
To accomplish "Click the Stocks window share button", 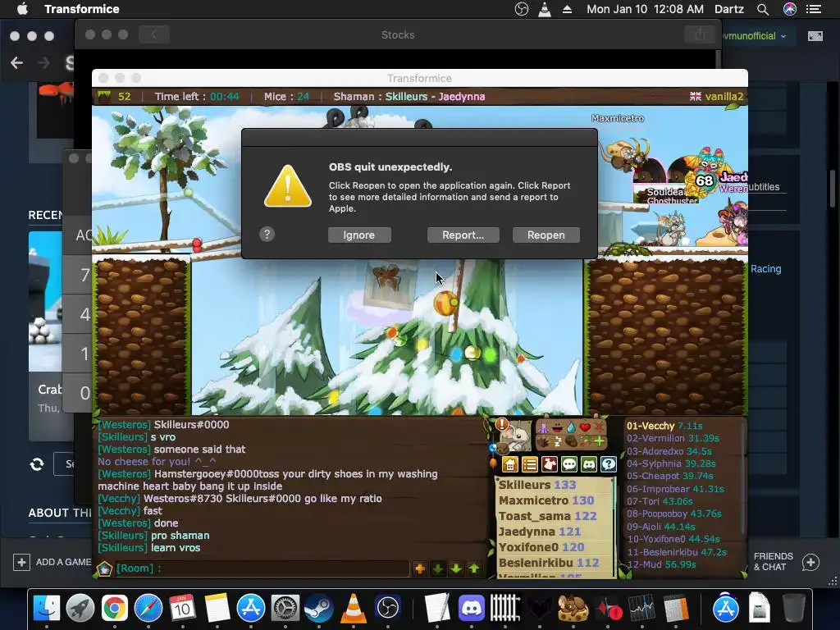I will (700, 34).
